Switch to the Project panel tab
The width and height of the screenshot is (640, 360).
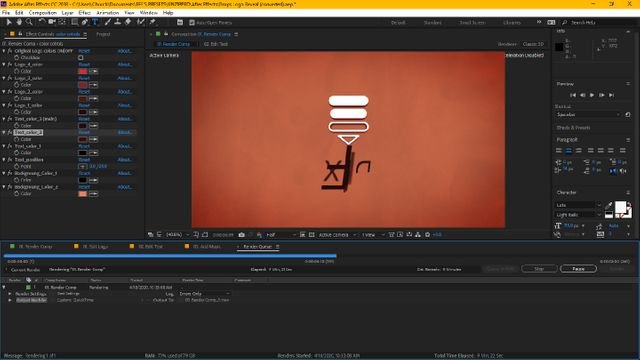[x=103, y=34]
